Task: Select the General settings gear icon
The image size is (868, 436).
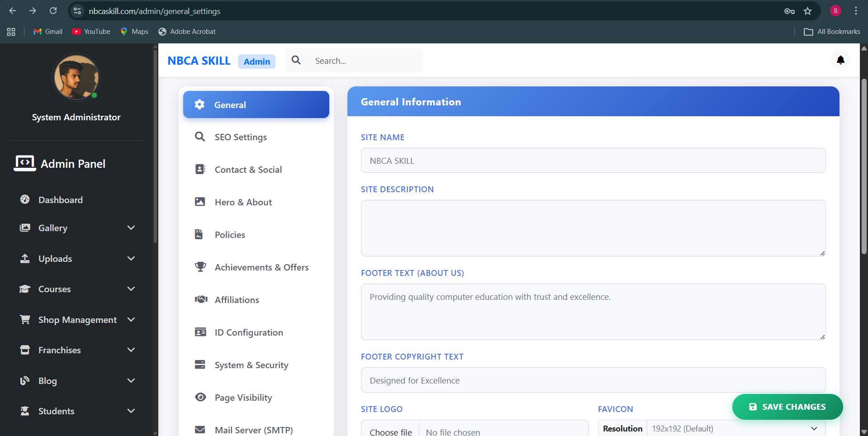Action: [199, 104]
